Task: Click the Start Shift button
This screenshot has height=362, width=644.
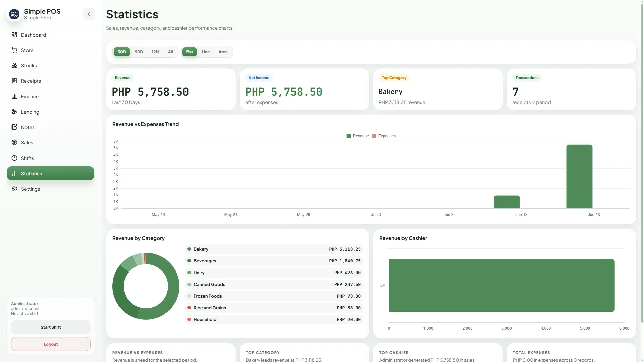Action: coord(51,327)
